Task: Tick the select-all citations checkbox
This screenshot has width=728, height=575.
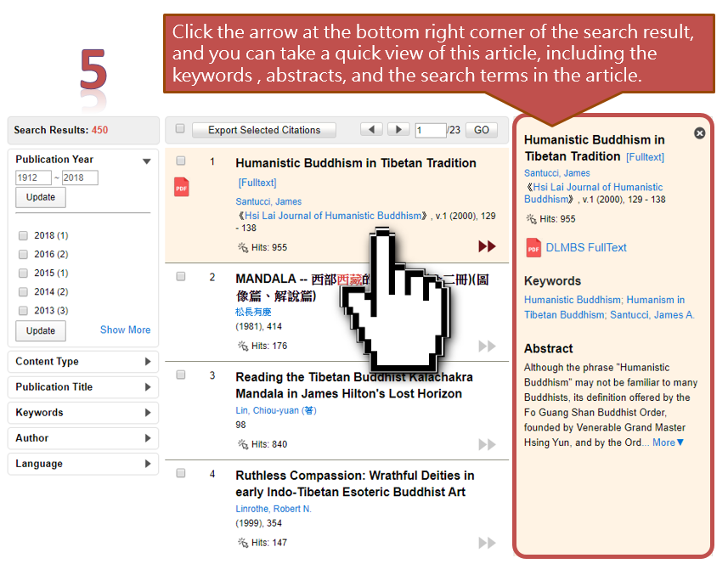Action: (x=180, y=129)
